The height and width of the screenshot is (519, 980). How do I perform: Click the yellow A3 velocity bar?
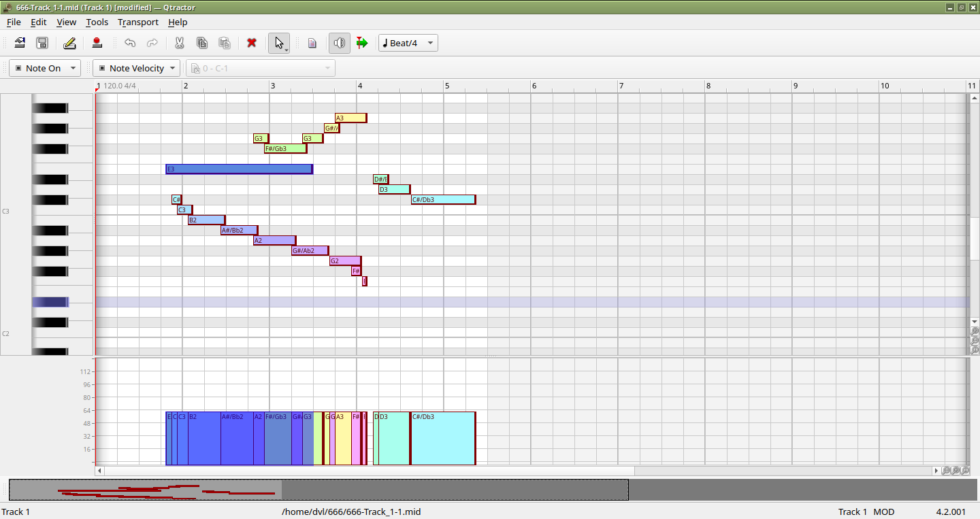[x=343, y=438]
